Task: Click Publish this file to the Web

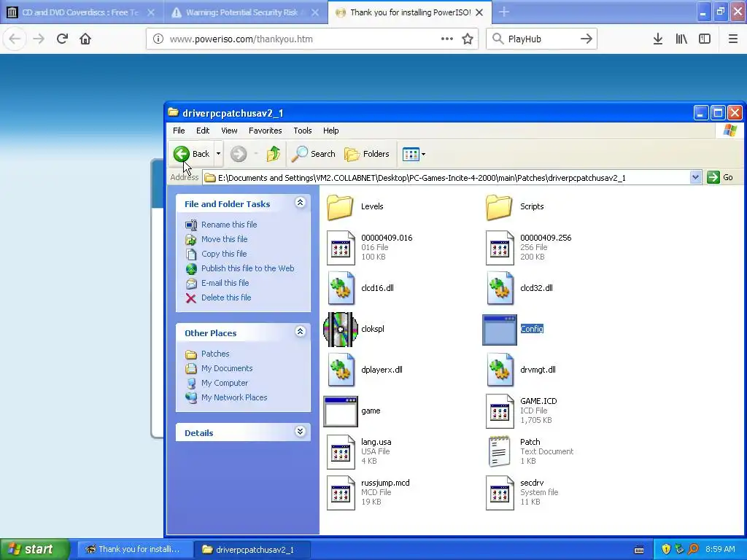Action: [x=247, y=268]
